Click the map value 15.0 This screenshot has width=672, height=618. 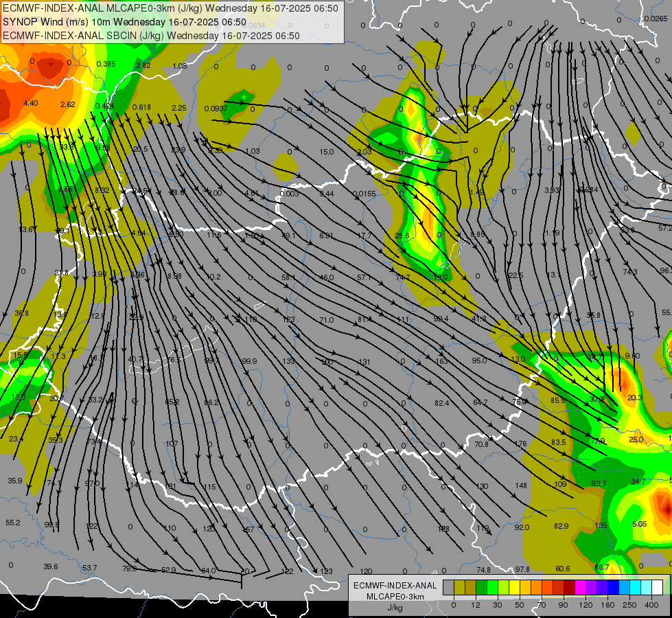pos(326,152)
